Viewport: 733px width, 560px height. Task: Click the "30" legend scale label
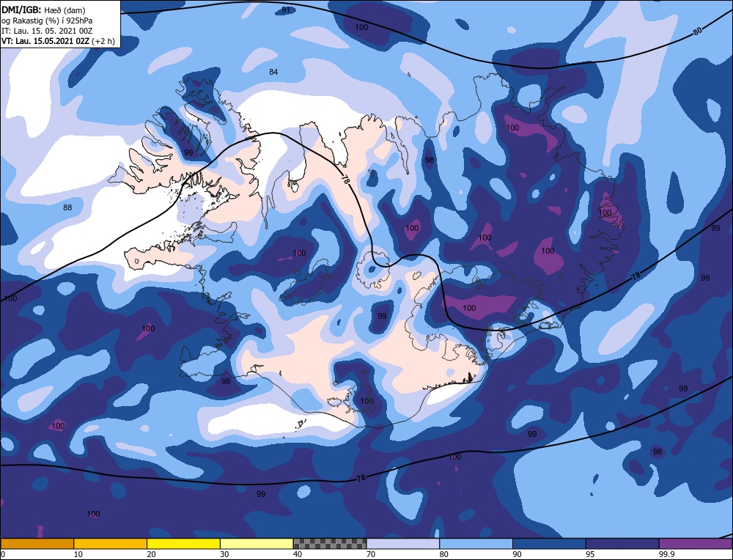click(x=225, y=554)
